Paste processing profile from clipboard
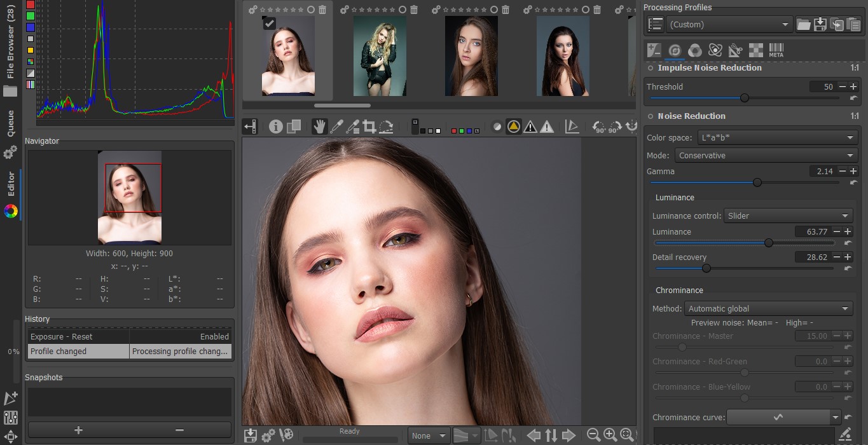This screenshot has width=868, height=445. tap(853, 24)
